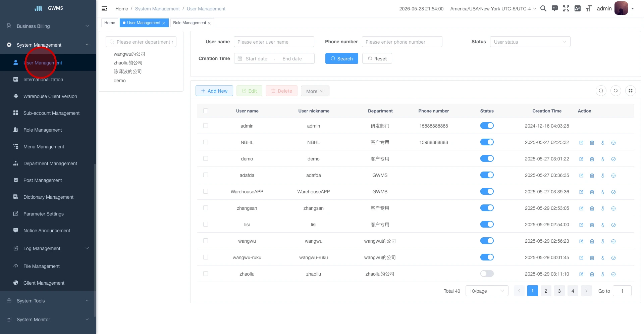Delete icon in NBHL row
Image resolution: width=644 pixels, height=334 pixels.
(592, 143)
